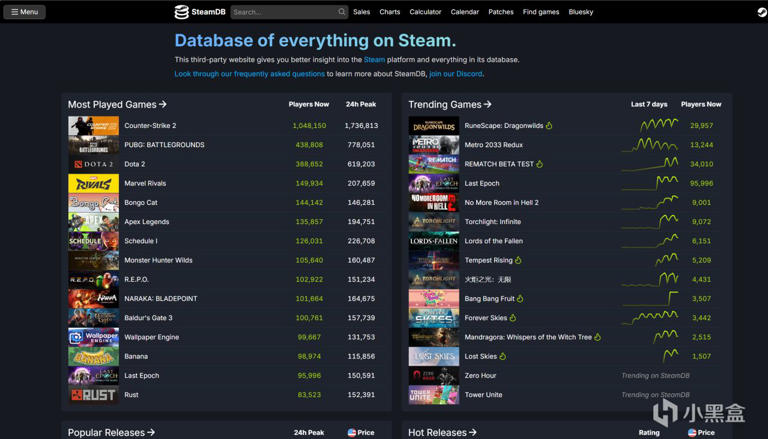
Task: Click the join our Discord link
Action: [x=456, y=73]
